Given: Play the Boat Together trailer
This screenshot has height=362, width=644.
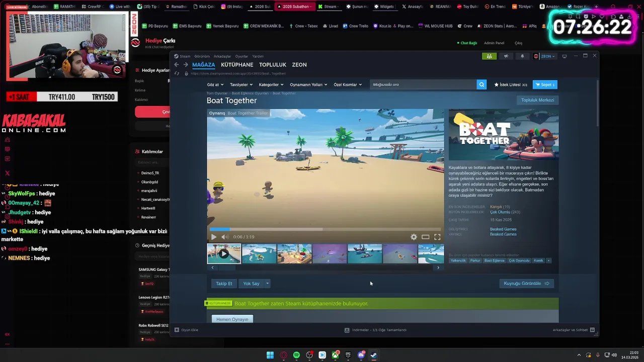Looking at the screenshot, I should point(213,237).
